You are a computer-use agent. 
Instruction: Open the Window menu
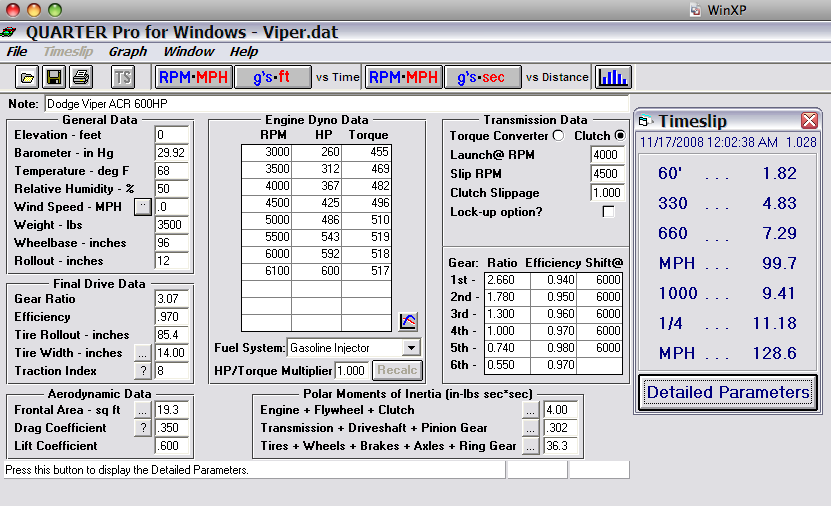coord(188,51)
